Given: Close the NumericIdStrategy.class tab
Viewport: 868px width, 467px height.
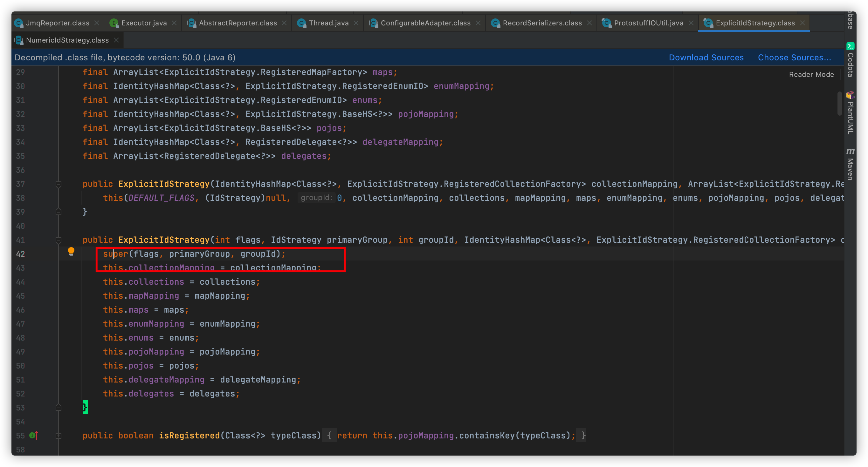Looking at the screenshot, I should 116,40.
